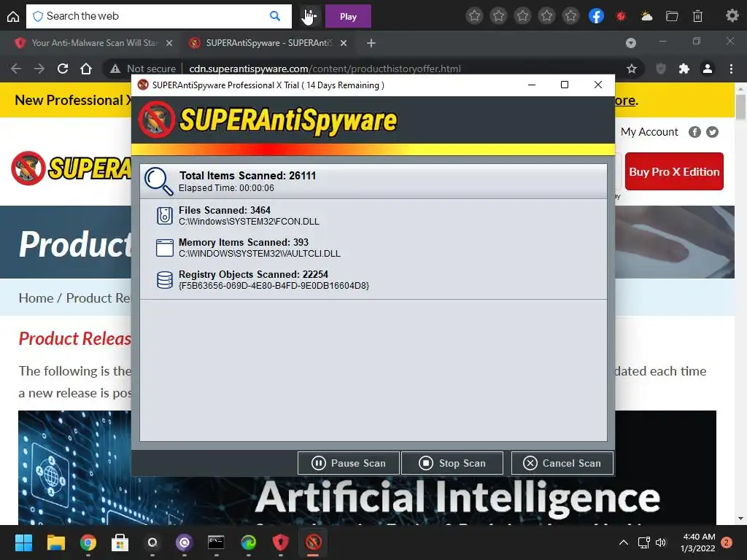The width and height of the screenshot is (747, 560).
Task: Open the Edge browser taskbar icon
Action: click(x=248, y=542)
